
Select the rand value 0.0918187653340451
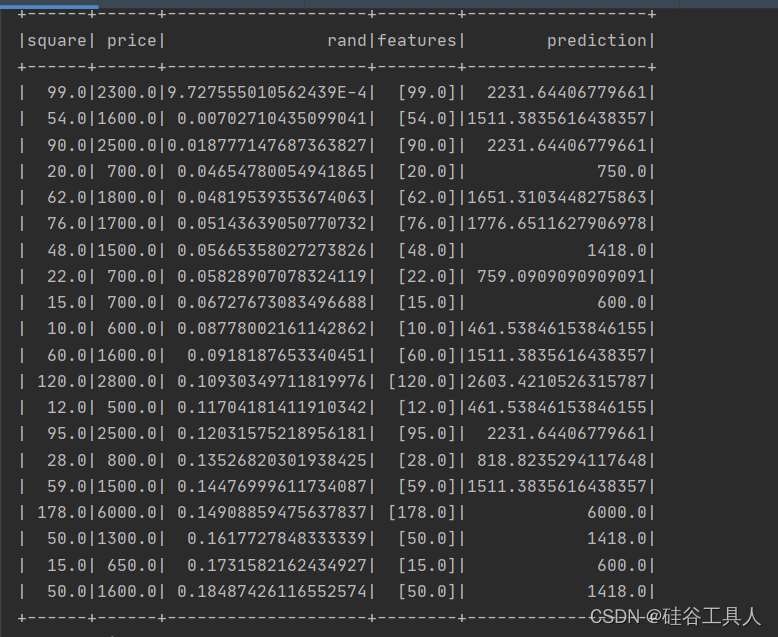pyautogui.click(x=277, y=355)
